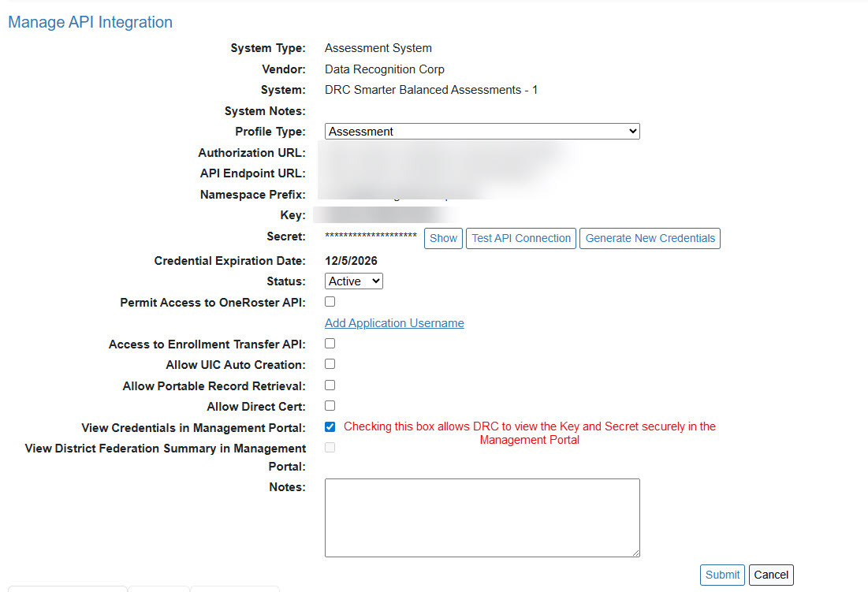Enable Allow Direct Cert

tap(330, 405)
